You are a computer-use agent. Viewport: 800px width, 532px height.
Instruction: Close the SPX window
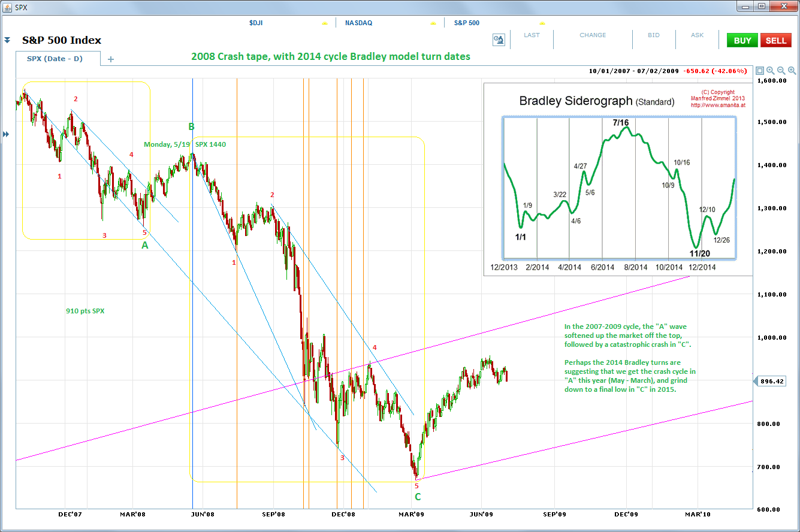(x=783, y=6)
